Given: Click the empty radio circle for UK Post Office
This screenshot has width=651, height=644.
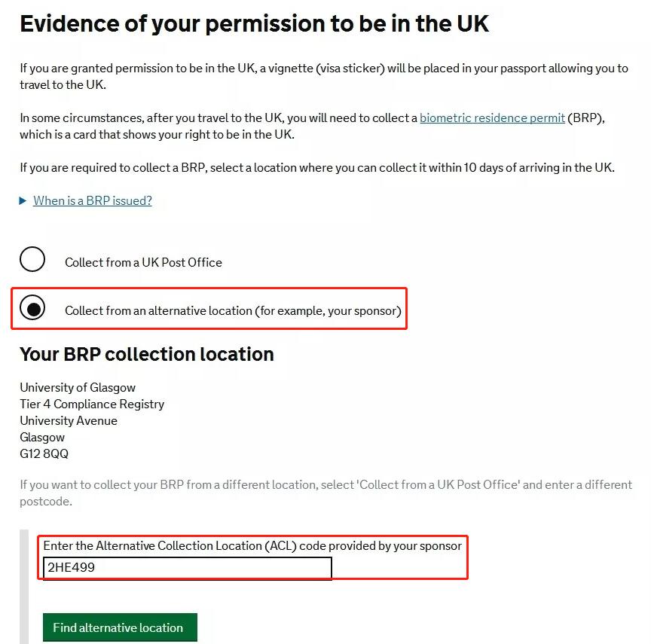Looking at the screenshot, I should (x=32, y=258).
